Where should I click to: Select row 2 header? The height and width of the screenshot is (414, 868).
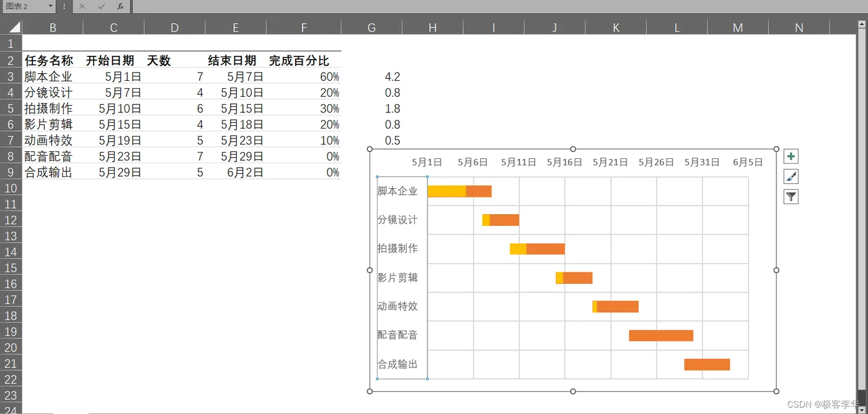[11, 60]
